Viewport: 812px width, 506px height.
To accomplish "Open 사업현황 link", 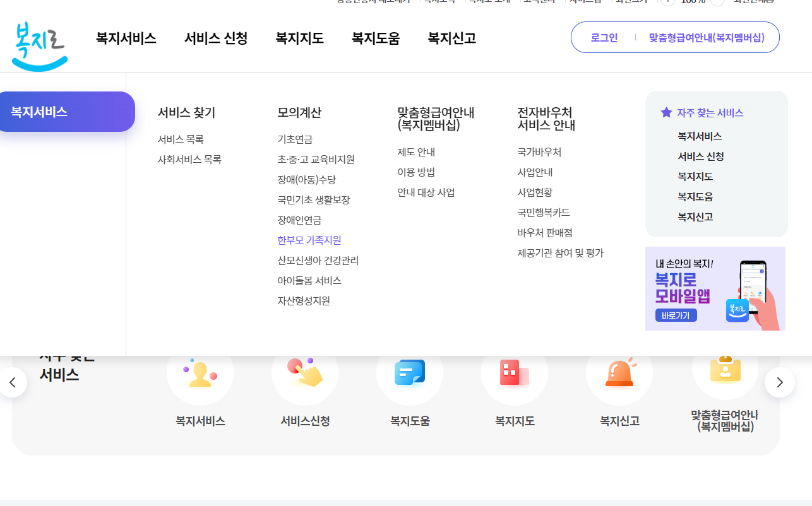I will pos(535,192).
